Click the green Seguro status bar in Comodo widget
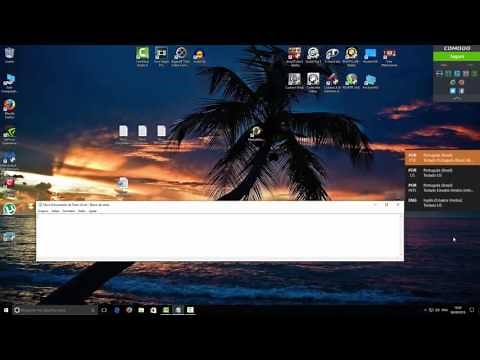 (456, 56)
